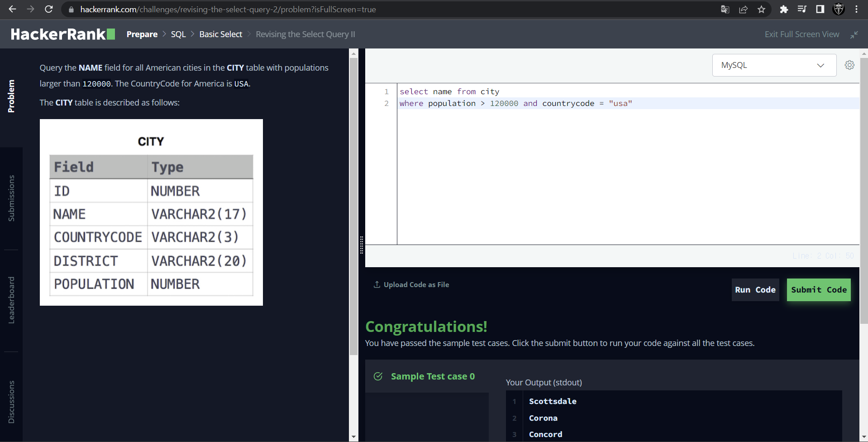Click the upload icon next to Upload Code
The height and width of the screenshot is (442, 868).
pyautogui.click(x=377, y=284)
